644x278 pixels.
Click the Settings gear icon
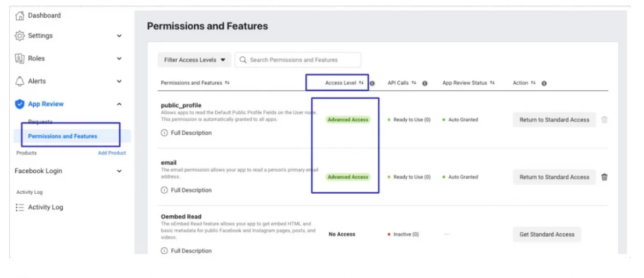coord(20,36)
